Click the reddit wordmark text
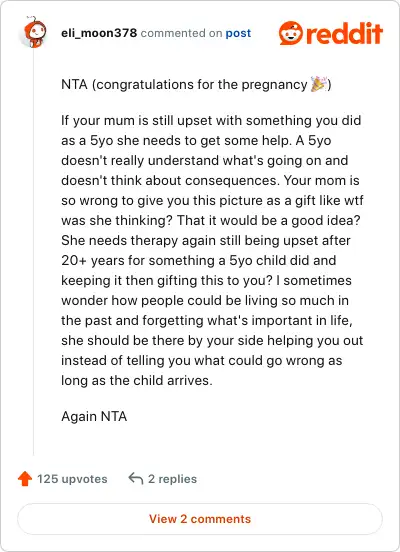This screenshot has height=552, width=400. coord(344,33)
